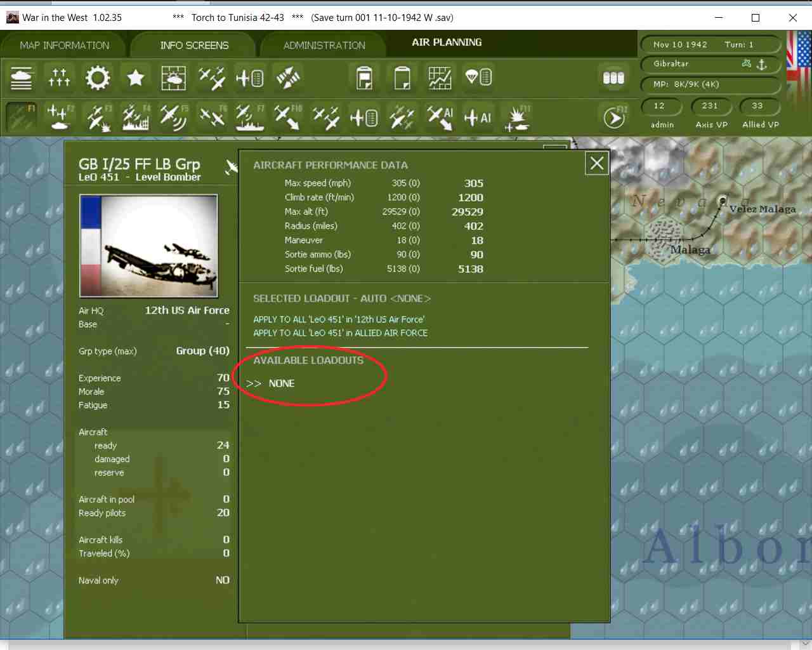Click the LeO 451 aircraft photo

[148, 246]
